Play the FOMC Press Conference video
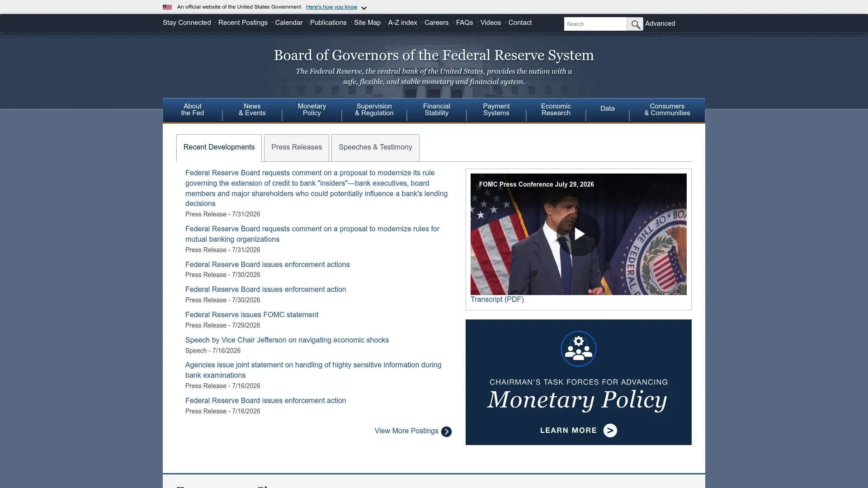Screen dimensions: 868x488 point(579,234)
